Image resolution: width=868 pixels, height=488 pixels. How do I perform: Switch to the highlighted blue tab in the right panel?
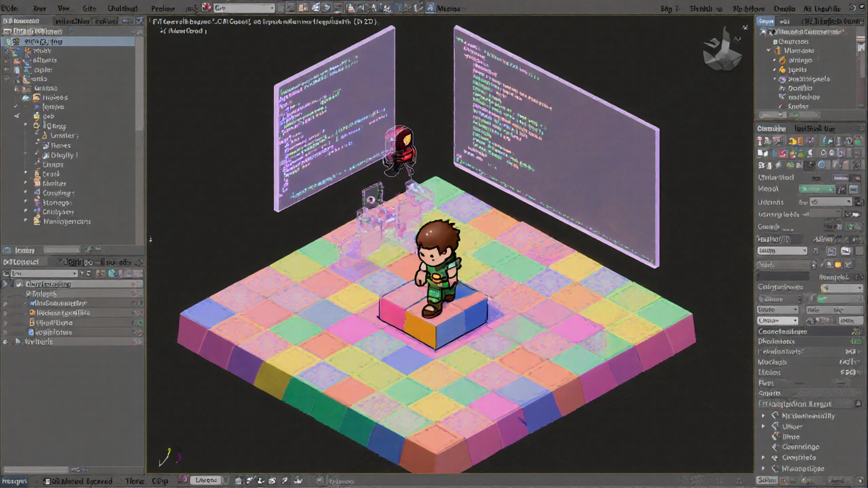pos(766,22)
